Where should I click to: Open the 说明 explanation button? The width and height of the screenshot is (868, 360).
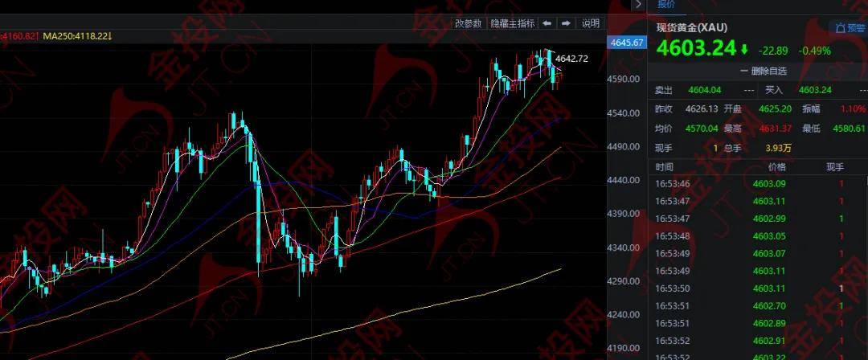click(x=590, y=23)
